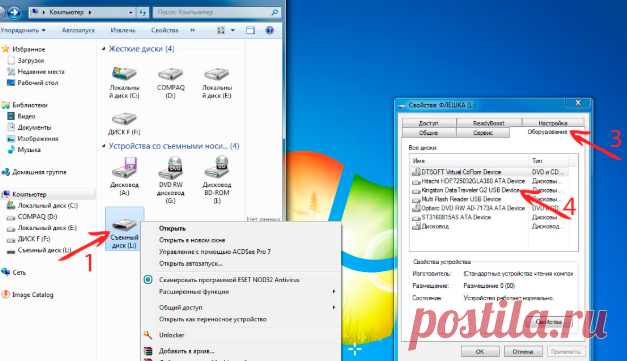Image resolution: width=627 pixels, height=361 pixels.
Task: Click Автозапуск in Explorer toolbar
Action: click(x=78, y=30)
